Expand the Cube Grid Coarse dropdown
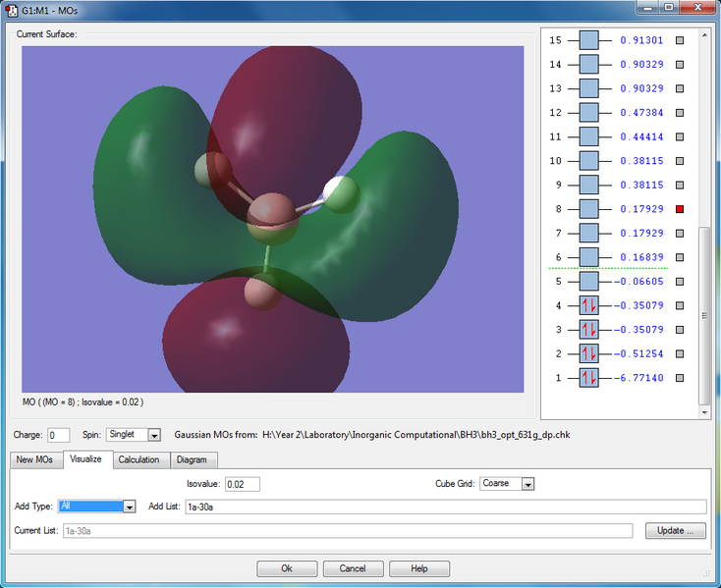Screen dimensions: 721x588 527,484
